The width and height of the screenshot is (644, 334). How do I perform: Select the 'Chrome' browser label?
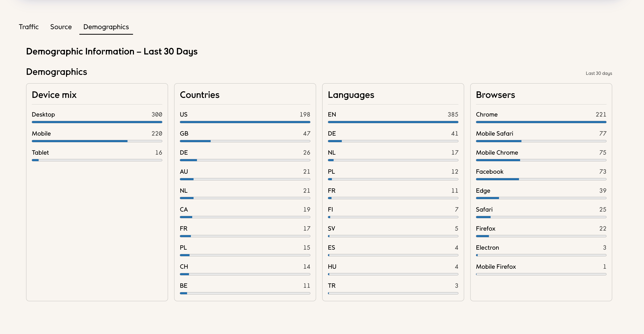[x=487, y=115]
